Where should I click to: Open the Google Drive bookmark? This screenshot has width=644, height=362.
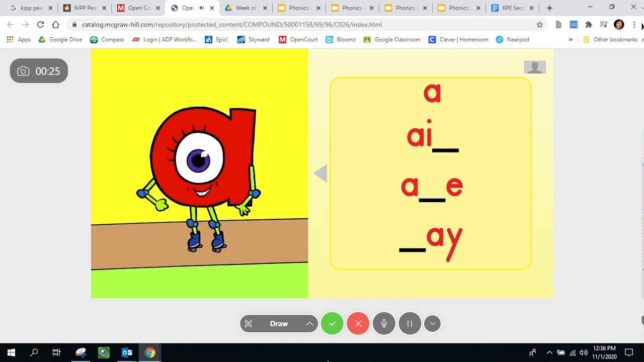60,40
